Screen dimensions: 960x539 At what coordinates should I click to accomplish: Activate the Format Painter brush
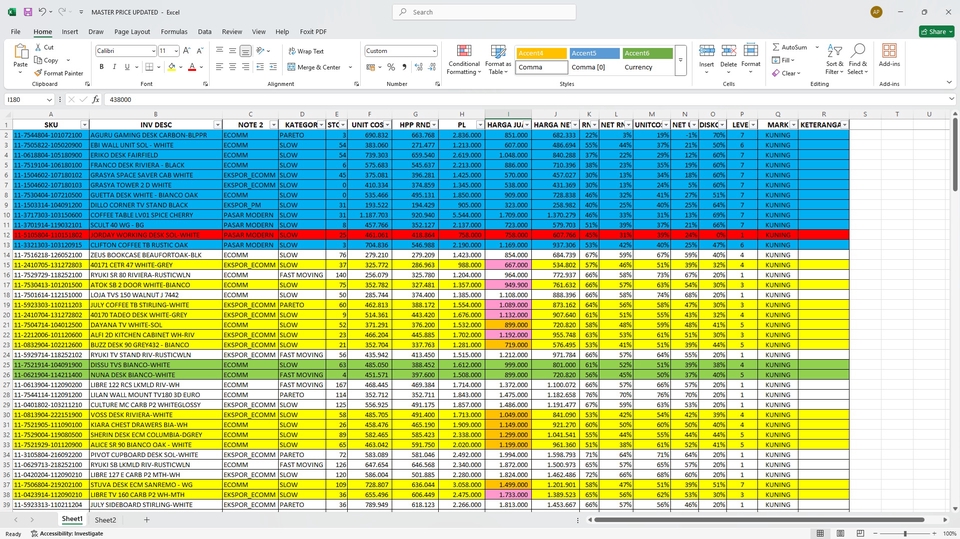coord(58,73)
